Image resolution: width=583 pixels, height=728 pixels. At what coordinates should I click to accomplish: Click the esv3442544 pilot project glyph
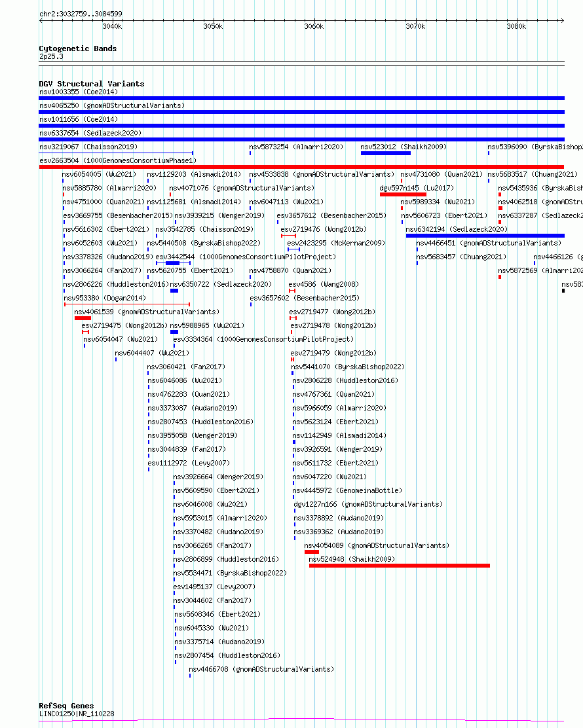coord(174,263)
